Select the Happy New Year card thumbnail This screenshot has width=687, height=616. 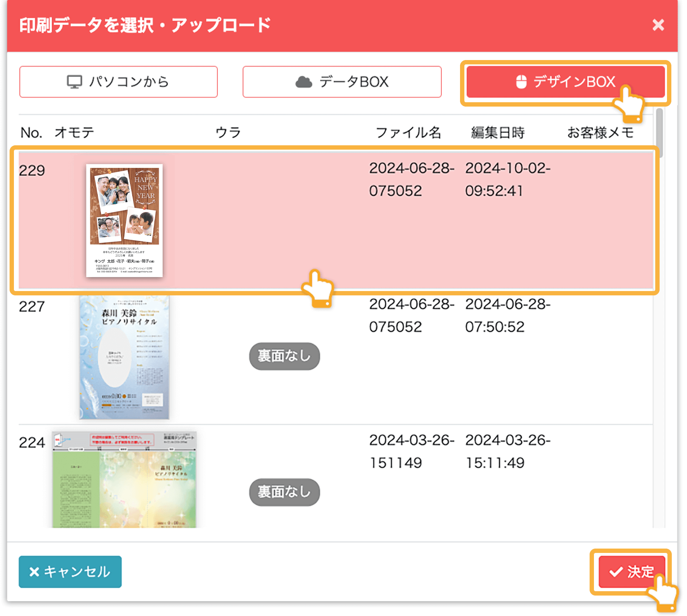[124, 220]
